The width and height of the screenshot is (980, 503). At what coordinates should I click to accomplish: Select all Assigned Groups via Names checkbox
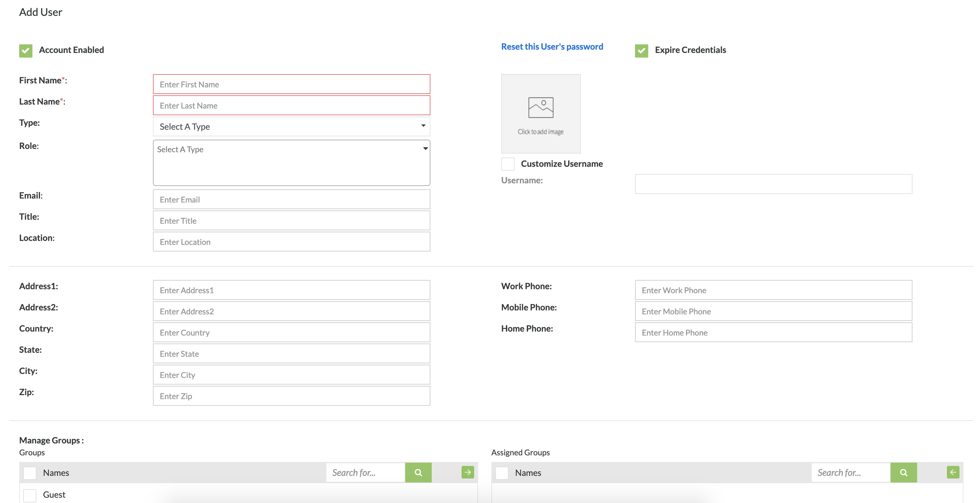tap(502, 473)
